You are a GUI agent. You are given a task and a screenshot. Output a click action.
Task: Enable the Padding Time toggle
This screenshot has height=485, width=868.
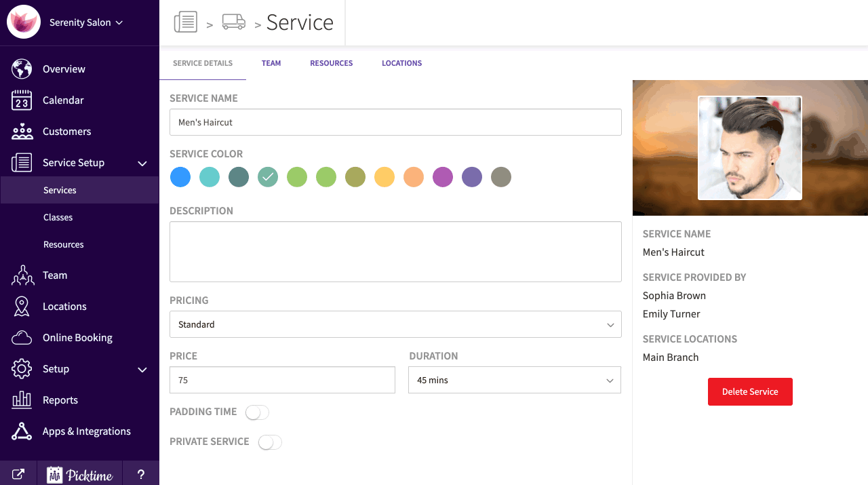(257, 412)
